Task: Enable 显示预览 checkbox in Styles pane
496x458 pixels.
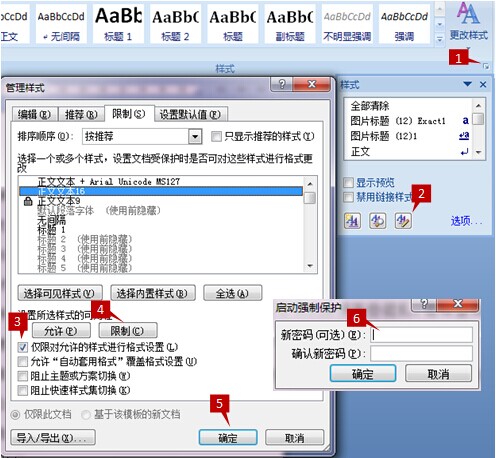Action: click(x=348, y=183)
